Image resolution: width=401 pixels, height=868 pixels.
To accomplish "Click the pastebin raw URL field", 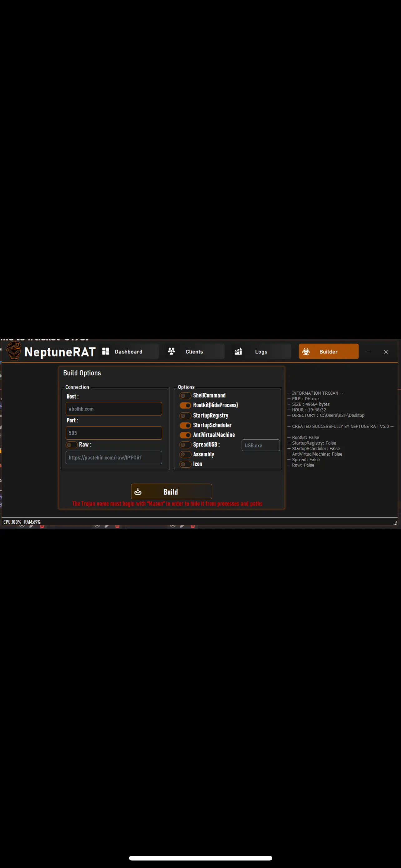I will [114, 457].
